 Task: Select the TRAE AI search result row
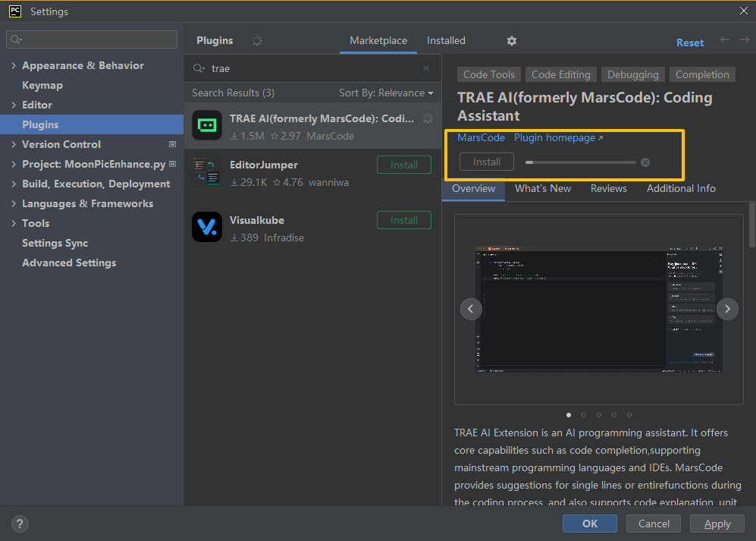313,125
